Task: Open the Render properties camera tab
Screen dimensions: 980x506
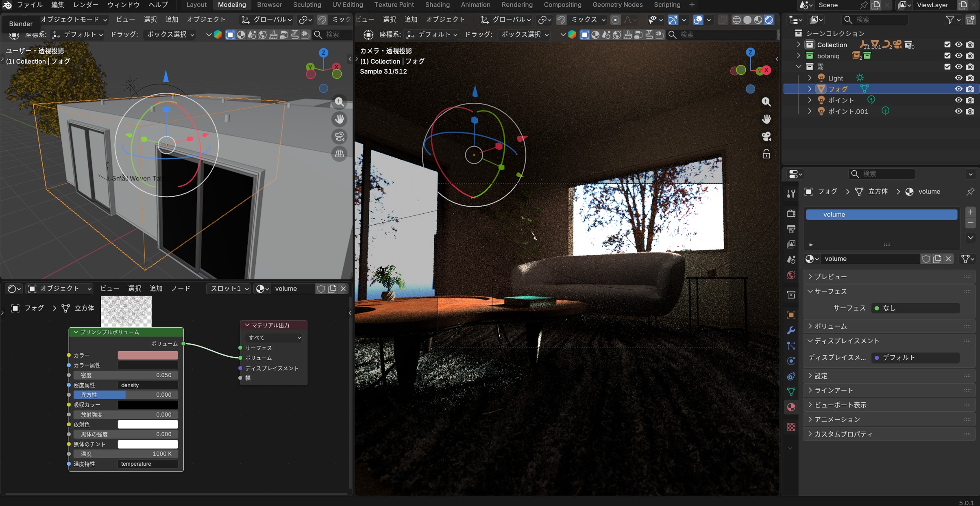Action: pyautogui.click(x=791, y=213)
